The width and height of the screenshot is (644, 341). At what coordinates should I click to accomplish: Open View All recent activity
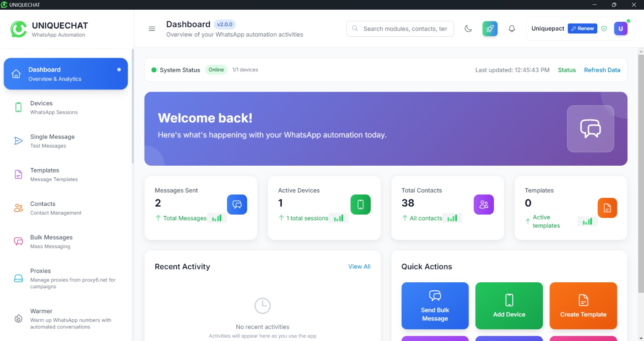tap(359, 267)
